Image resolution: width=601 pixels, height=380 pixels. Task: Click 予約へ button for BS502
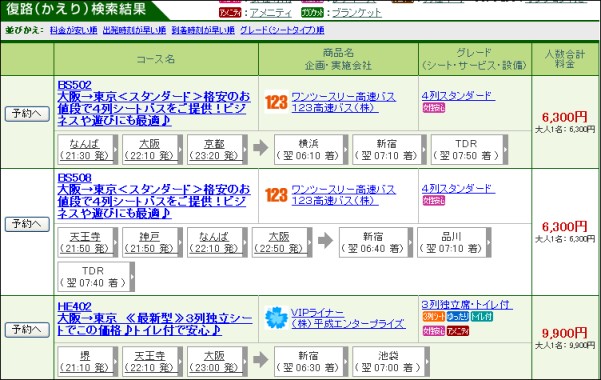click(x=27, y=114)
